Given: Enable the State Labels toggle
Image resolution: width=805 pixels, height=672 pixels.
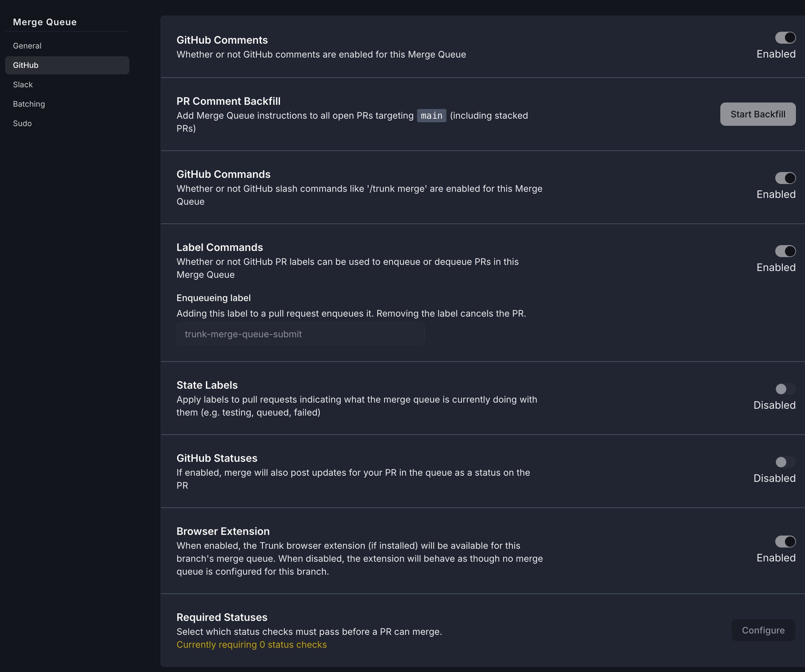Looking at the screenshot, I should [x=785, y=389].
